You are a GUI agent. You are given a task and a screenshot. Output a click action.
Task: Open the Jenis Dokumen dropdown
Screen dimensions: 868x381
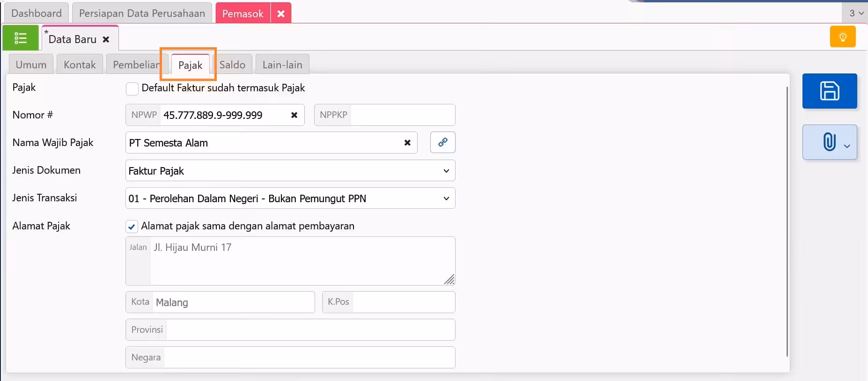290,170
